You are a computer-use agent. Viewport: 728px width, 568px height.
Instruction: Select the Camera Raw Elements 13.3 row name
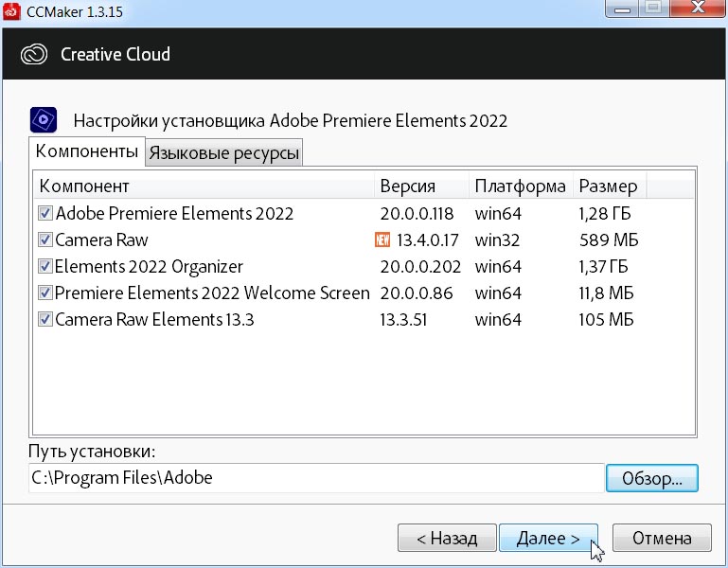pos(154,320)
